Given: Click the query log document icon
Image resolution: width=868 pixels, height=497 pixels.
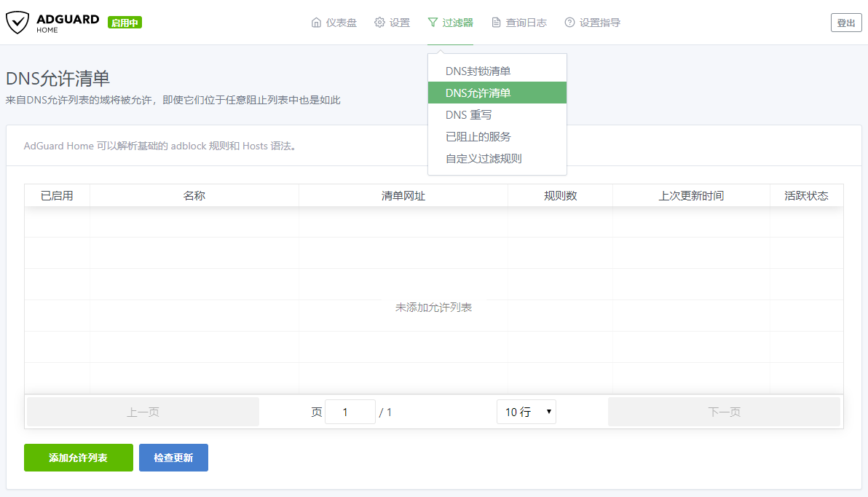Looking at the screenshot, I should click(496, 23).
